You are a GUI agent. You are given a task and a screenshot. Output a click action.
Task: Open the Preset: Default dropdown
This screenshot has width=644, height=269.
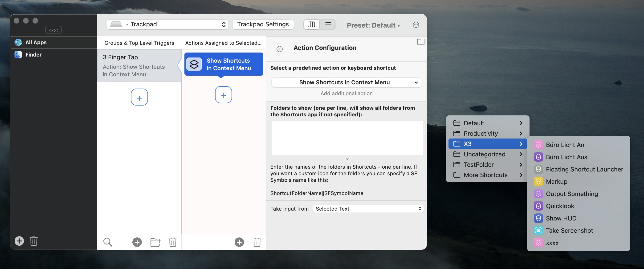pyautogui.click(x=373, y=25)
